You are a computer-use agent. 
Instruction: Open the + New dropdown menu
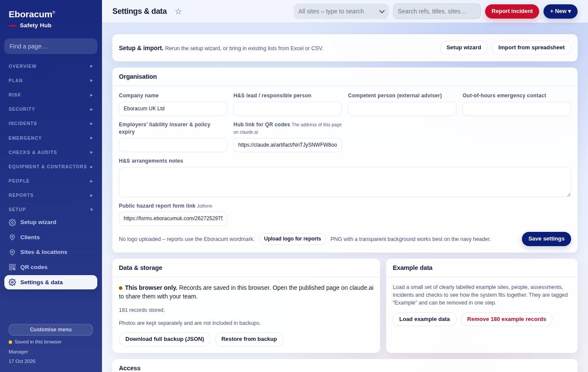point(560,11)
